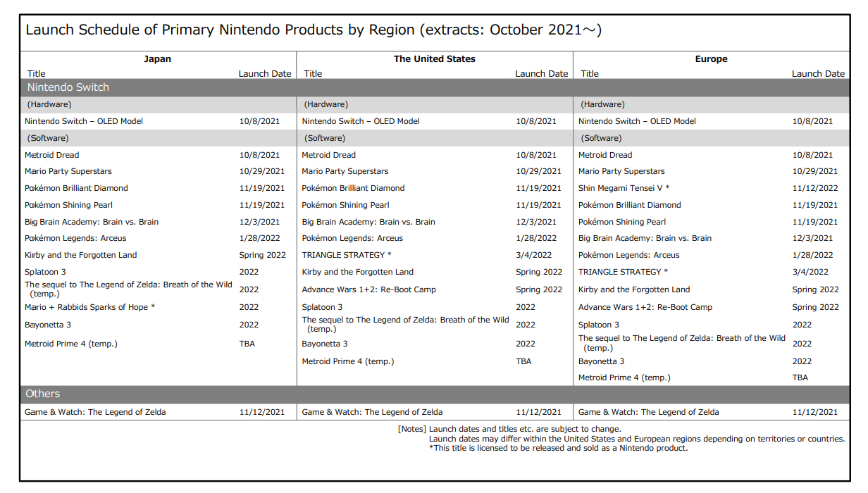Select Bayonetta 3 in United States column
The height and width of the screenshot is (493, 868).
point(325,344)
